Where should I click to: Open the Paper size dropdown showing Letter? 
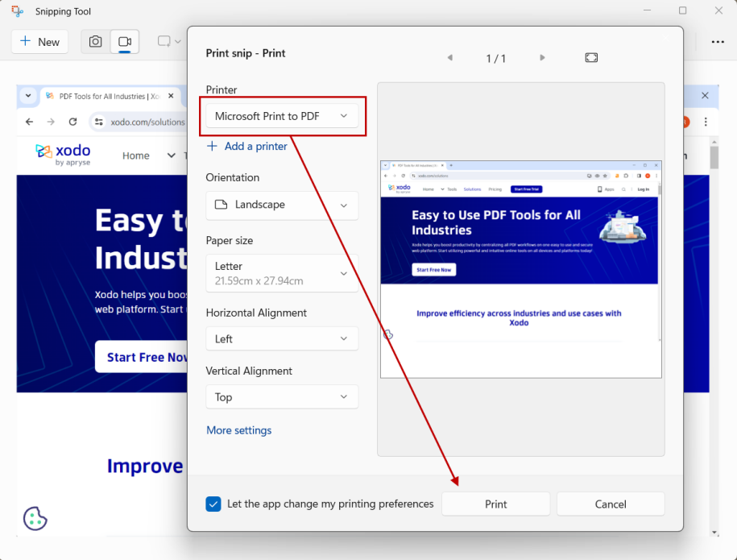(x=282, y=273)
